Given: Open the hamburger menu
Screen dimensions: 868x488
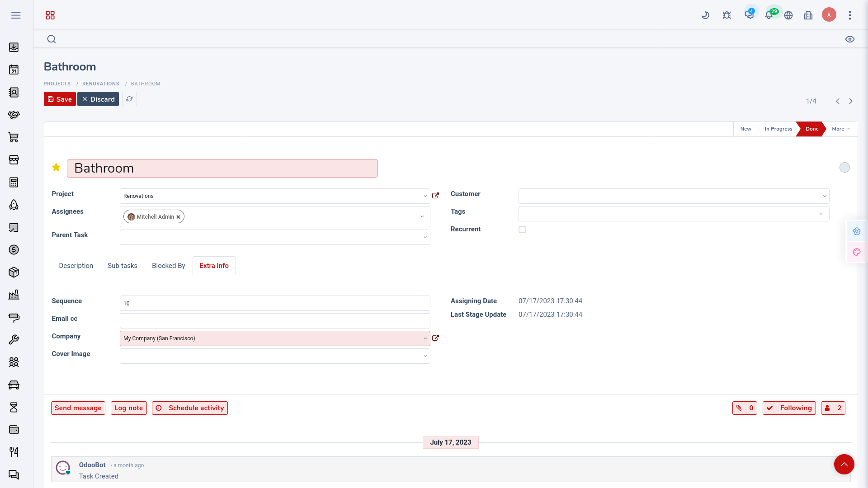Looking at the screenshot, I should tap(16, 15).
